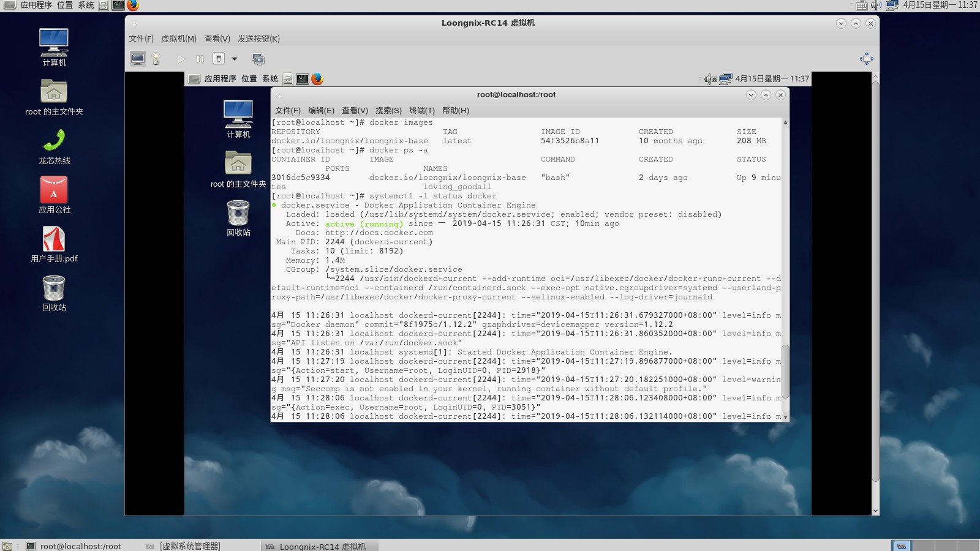Image resolution: width=980 pixels, height=551 pixels.
Task: Open guest terminal 编辑(E) menu
Action: pos(321,111)
